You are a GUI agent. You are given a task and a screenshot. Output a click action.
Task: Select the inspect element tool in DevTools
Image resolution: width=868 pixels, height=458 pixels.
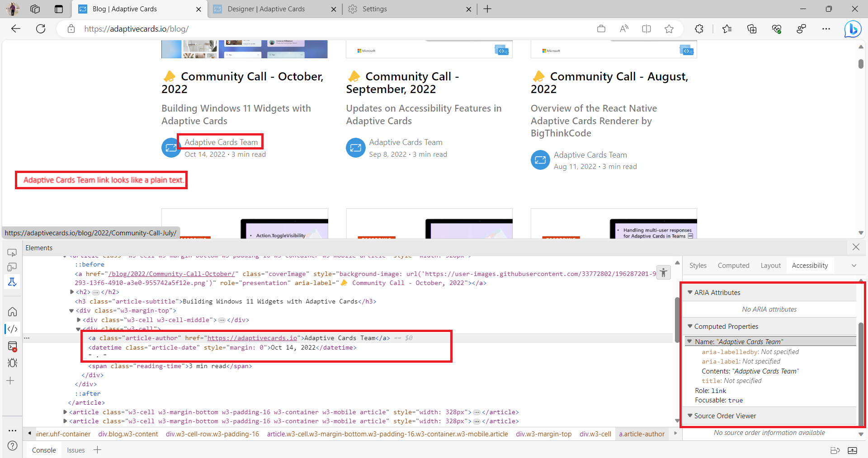click(12, 252)
